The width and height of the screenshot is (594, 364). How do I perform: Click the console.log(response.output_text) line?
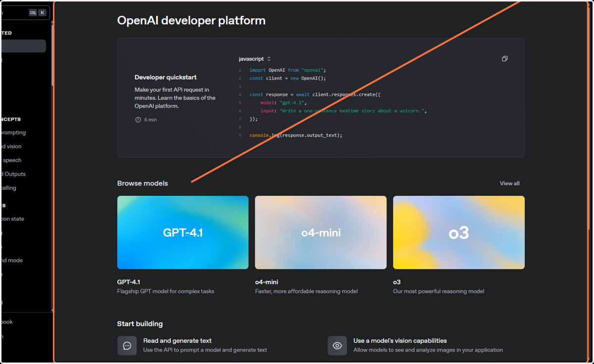(x=296, y=135)
